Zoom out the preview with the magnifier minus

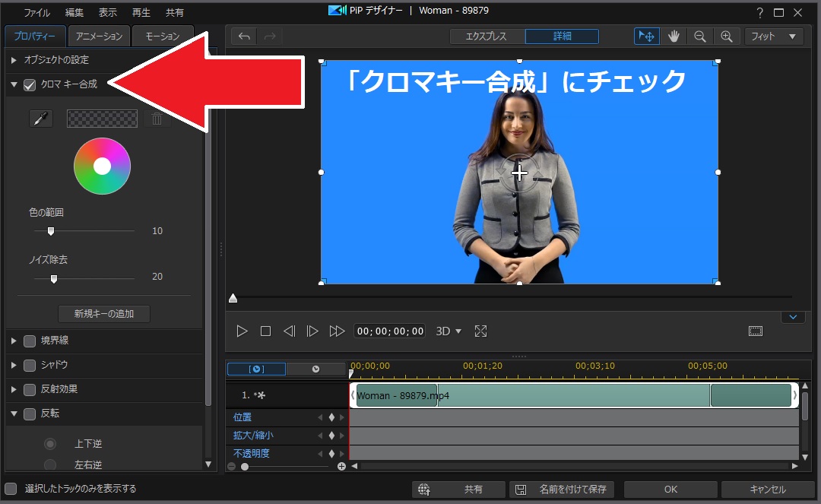700,36
